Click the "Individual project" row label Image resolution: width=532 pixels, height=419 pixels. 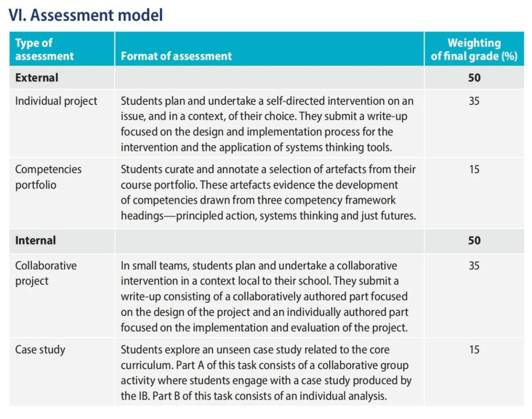[x=56, y=101]
